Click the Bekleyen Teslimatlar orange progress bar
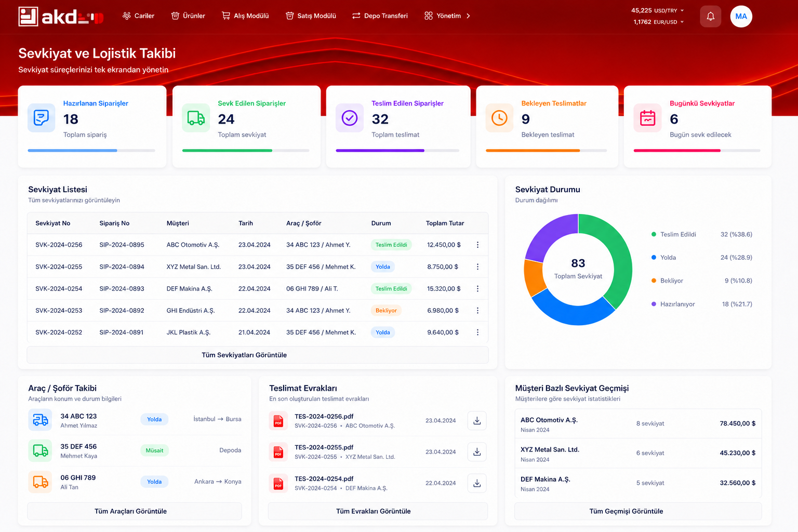 [533, 151]
